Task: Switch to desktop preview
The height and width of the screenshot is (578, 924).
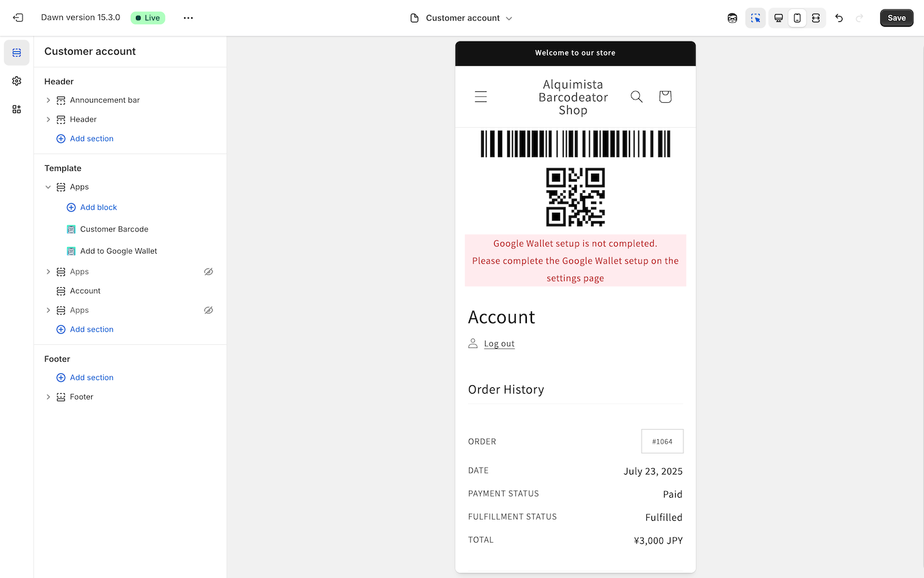Action: (x=778, y=18)
